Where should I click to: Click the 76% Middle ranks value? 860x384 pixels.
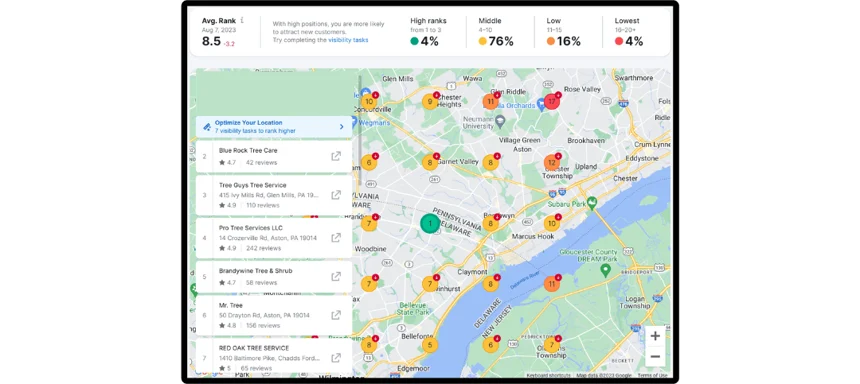(x=501, y=41)
